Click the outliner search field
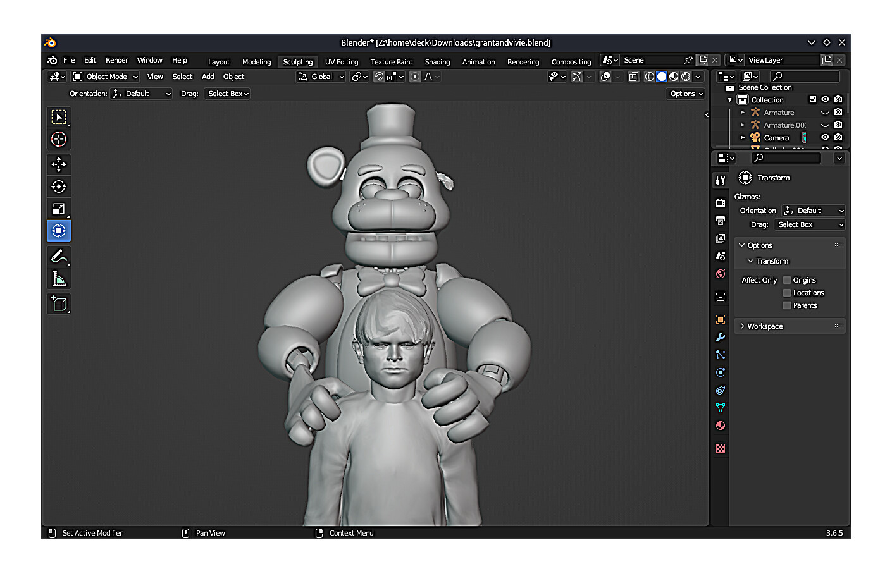 805,77
